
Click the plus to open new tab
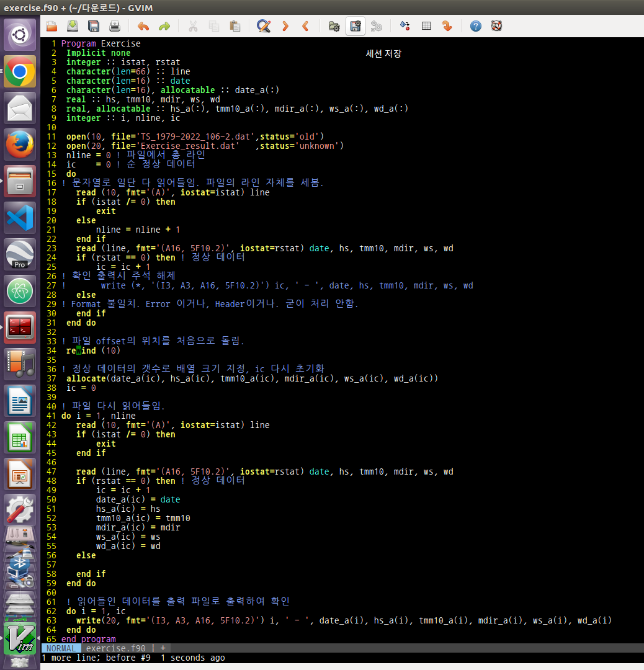coord(163,648)
